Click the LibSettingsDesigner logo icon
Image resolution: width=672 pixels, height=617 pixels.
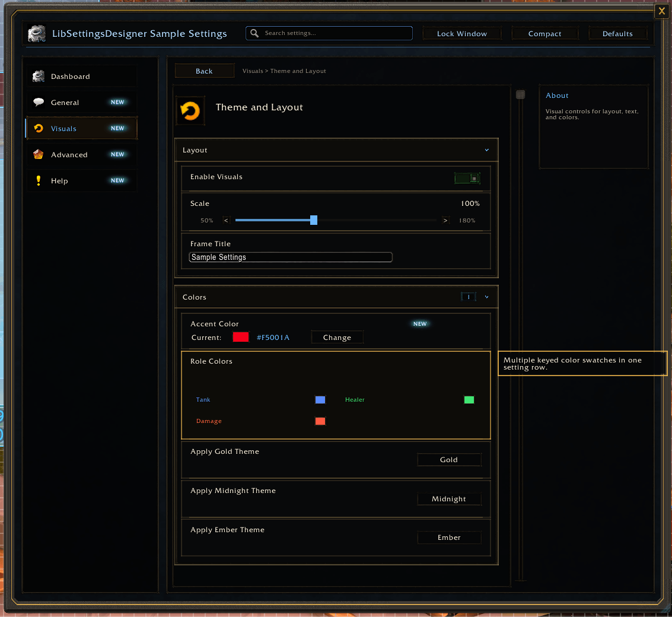[x=37, y=33]
